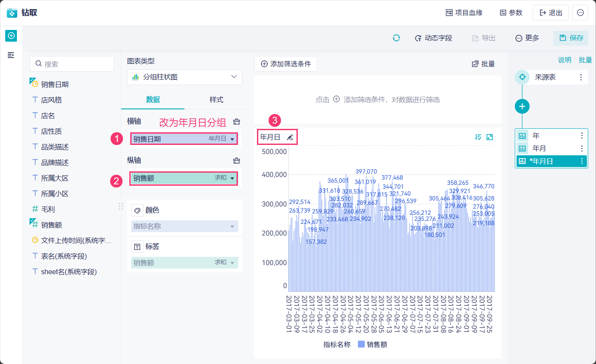
Task: Select the 数据 tab
Action: 153,100
